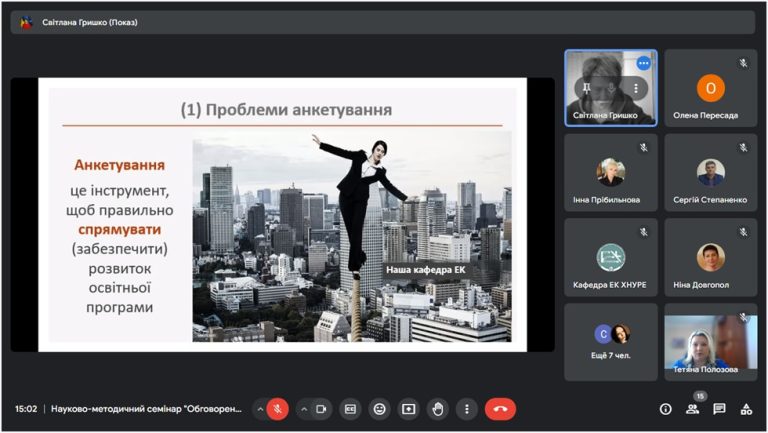Click the orange O avatar of Олена Пересада
This screenshot has width=768, height=433.
pyautogui.click(x=711, y=88)
